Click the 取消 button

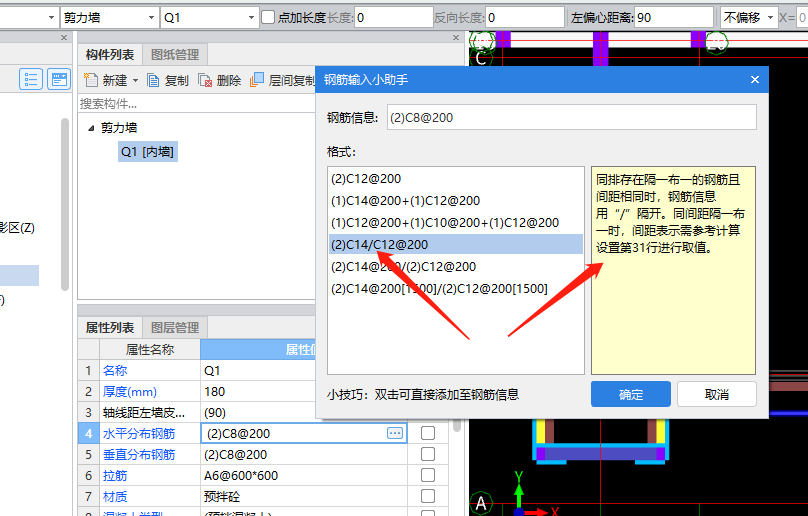717,394
